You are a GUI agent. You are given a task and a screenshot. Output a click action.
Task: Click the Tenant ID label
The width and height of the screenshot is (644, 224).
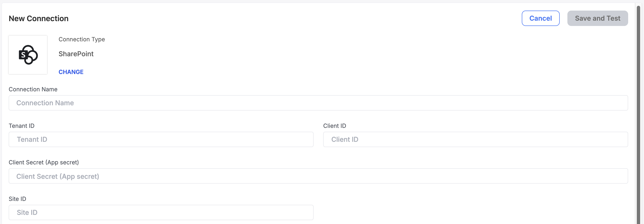22,126
